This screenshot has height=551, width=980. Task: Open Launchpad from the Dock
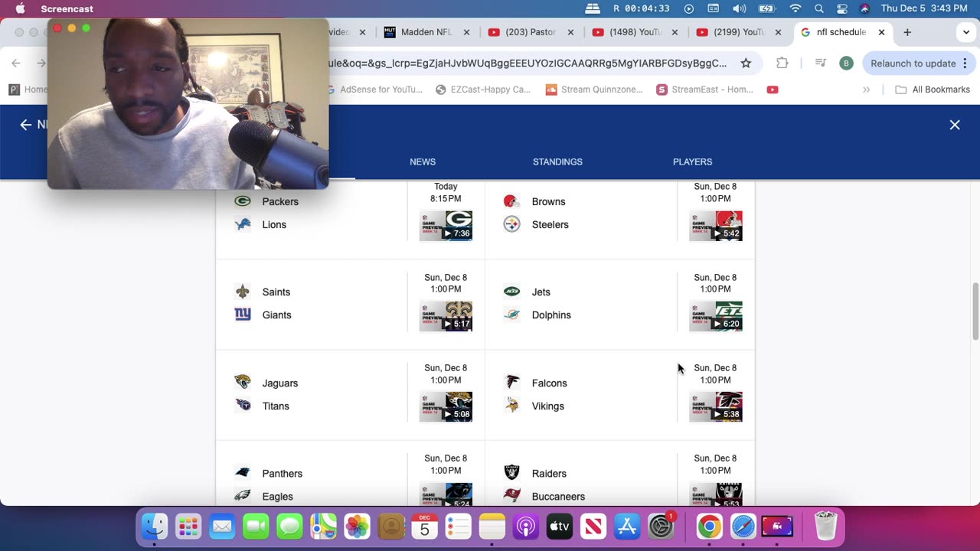[x=188, y=527]
